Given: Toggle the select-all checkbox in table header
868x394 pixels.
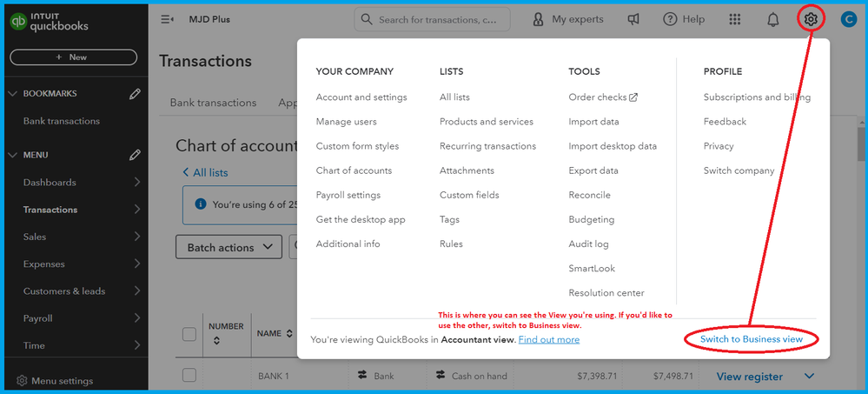Looking at the screenshot, I should coord(189,334).
